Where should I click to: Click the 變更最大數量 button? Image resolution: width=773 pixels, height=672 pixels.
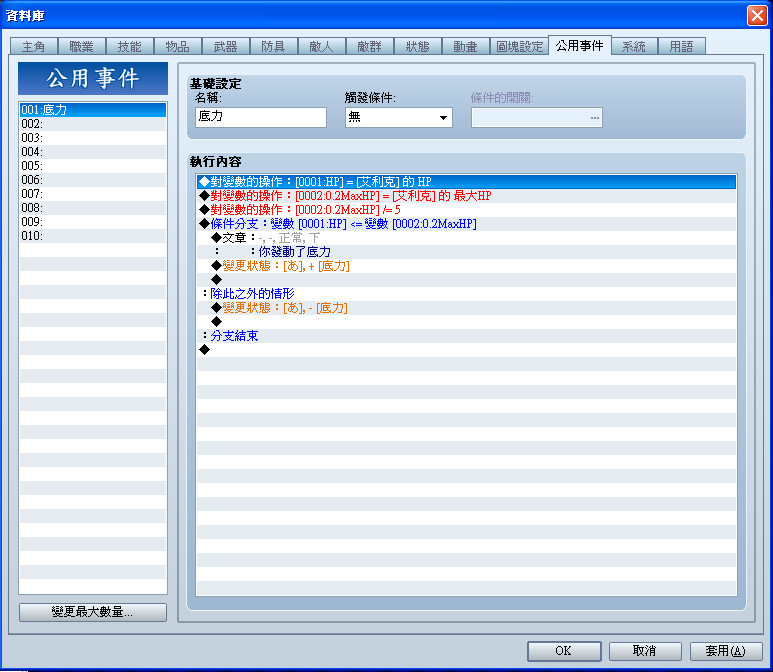click(93, 612)
